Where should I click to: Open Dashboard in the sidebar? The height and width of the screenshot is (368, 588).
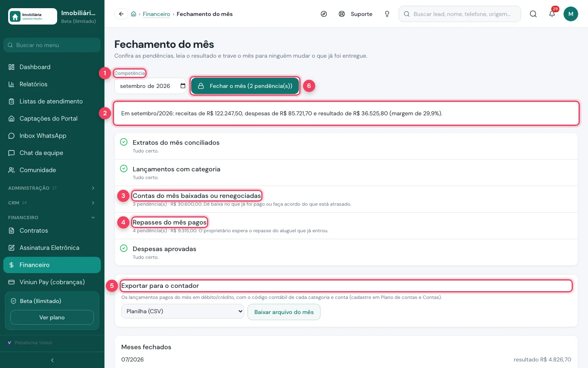point(52,67)
